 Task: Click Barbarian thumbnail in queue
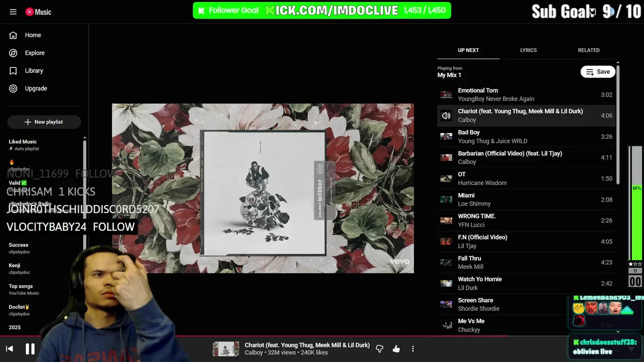click(x=446, y=157)
